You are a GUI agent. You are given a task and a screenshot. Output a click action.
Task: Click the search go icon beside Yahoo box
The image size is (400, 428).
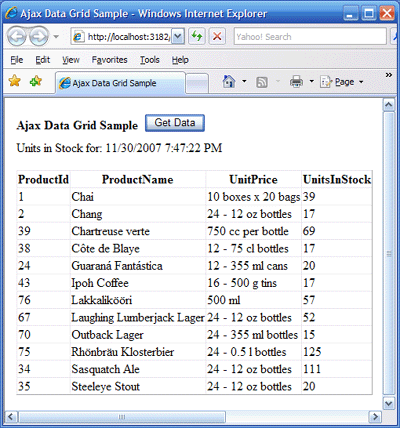(395, 36)
